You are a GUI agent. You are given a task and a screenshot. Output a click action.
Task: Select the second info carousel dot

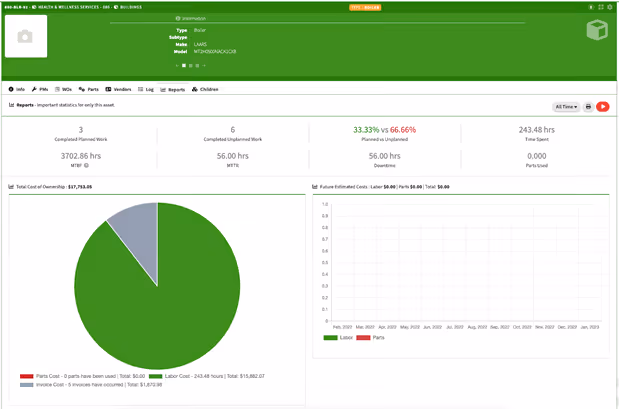pos(191,66)
